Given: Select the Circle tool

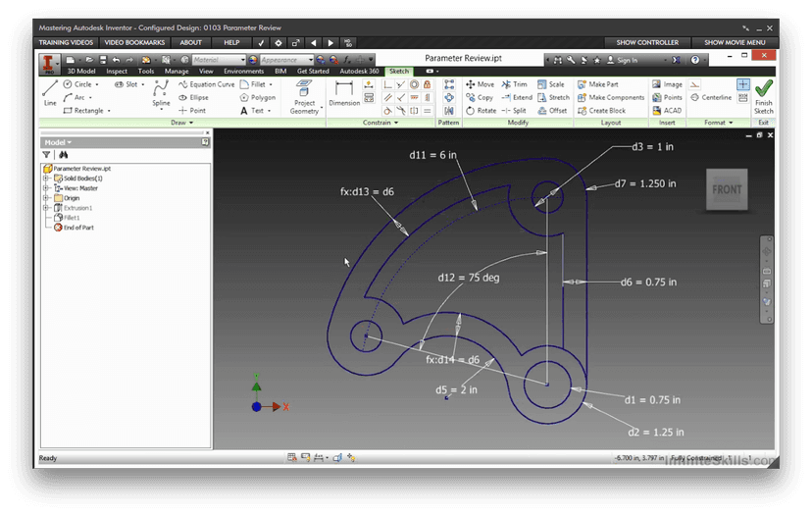Looking at the screenshot, I should pyautogui.click(x=81, y=84).
